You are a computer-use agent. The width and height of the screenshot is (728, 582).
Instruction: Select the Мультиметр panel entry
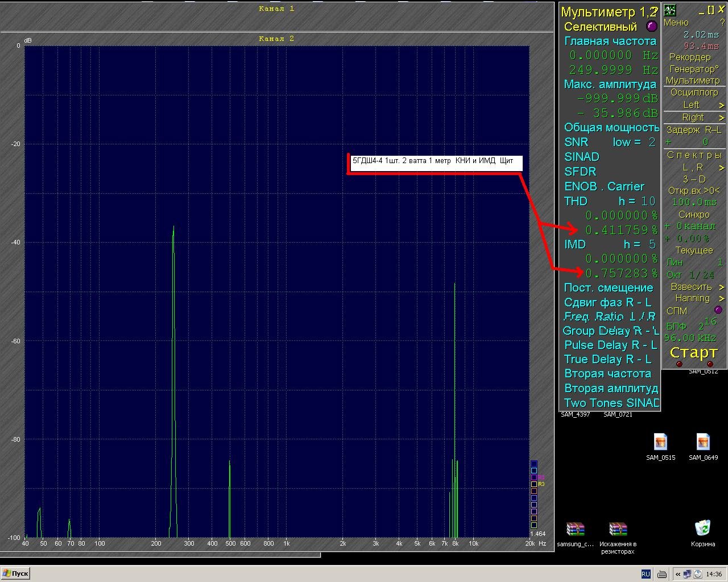(x=693, y=81)
